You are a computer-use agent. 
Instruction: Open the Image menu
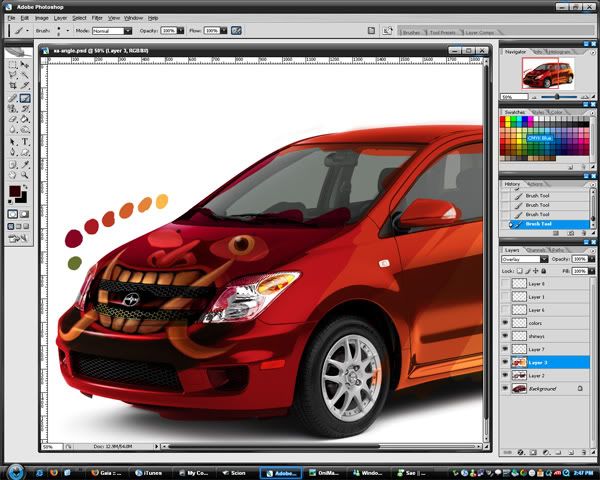click(x=42, y=18)
